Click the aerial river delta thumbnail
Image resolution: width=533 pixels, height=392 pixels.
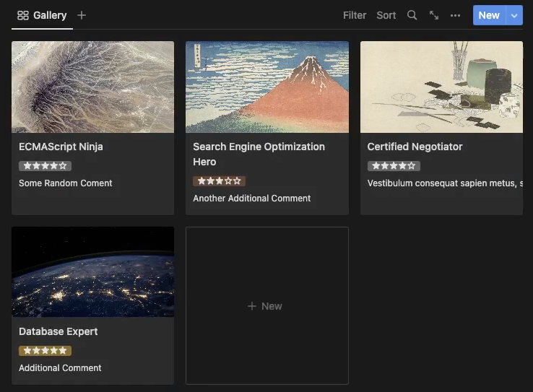(92, 87)
